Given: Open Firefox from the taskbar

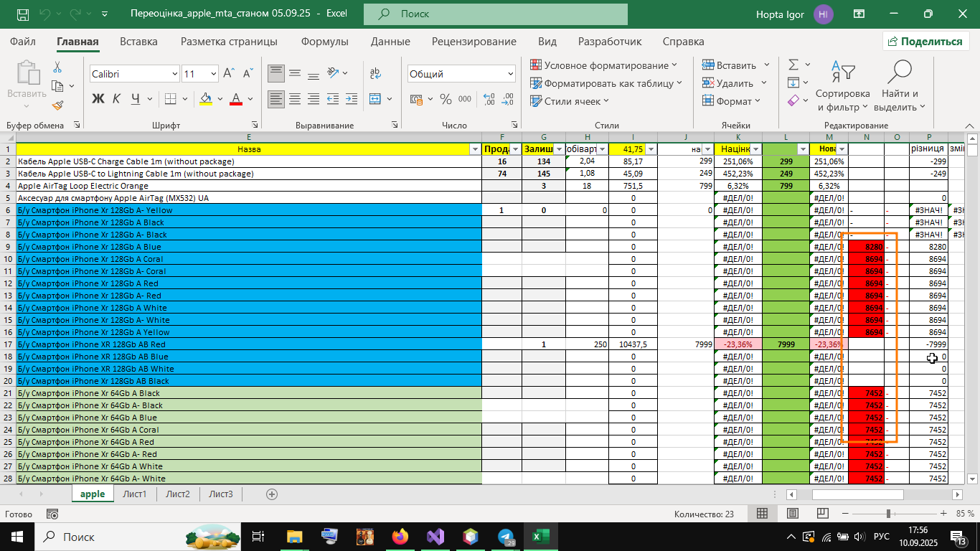Looking at the screenshot, I should tap(400, 537).
